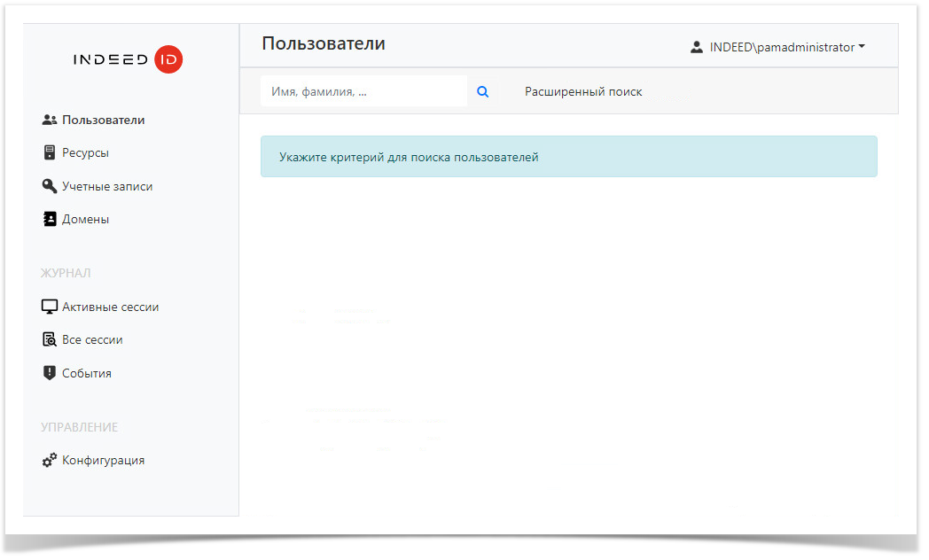Viewport: 929px width, 560px height.
Task: Click the search criteria info banner
Action: click(x=568, y=157)
